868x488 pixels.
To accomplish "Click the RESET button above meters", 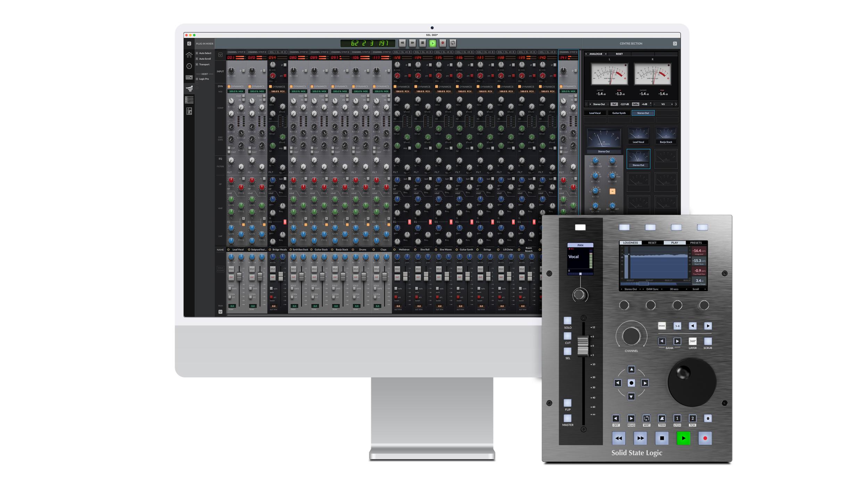I will click(619, 54).
